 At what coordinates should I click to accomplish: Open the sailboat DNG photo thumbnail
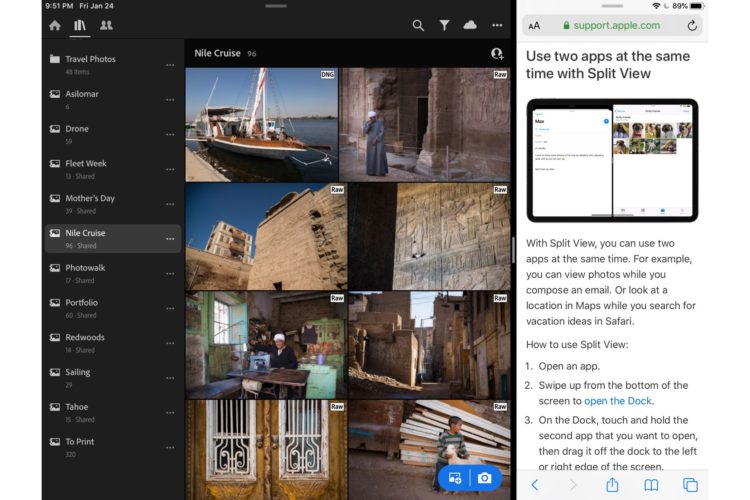point(261,124)
